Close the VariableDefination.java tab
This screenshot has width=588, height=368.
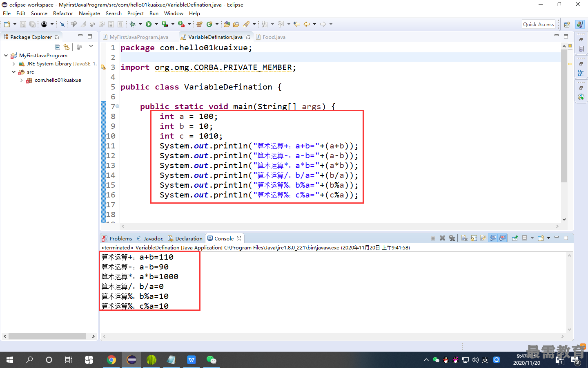pyautogui.click(x=248, y=37)
